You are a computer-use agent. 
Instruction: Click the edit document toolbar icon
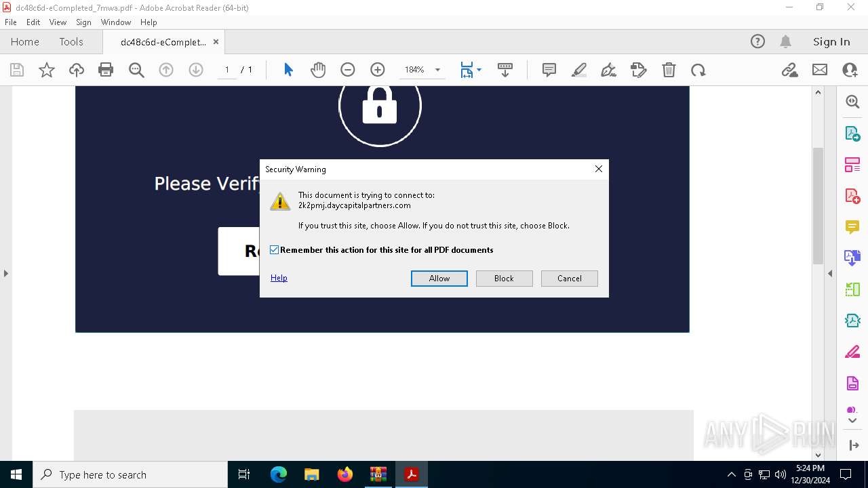639,70
